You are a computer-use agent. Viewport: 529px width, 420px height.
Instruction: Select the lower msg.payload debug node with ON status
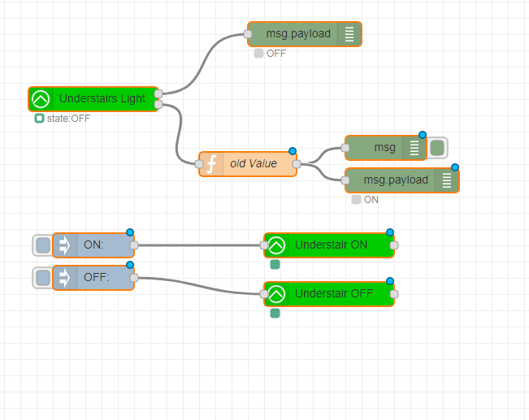click(x=402, y=180)
